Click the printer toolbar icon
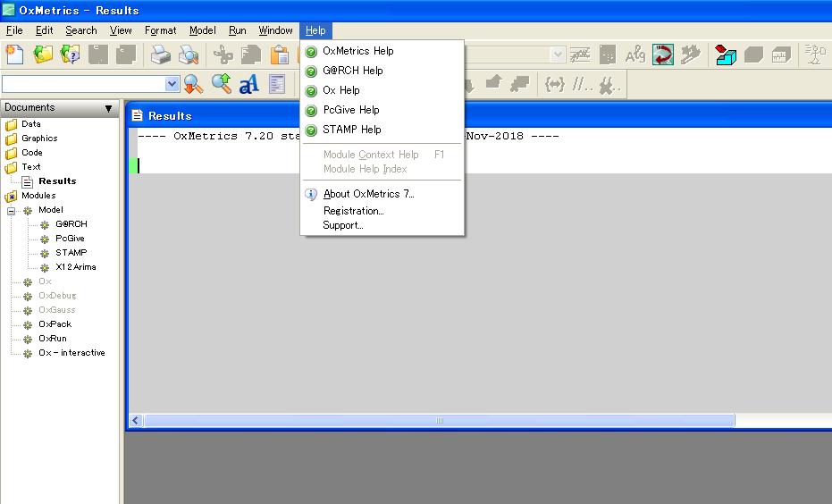 pyautogui.click(x=160, y=55)
